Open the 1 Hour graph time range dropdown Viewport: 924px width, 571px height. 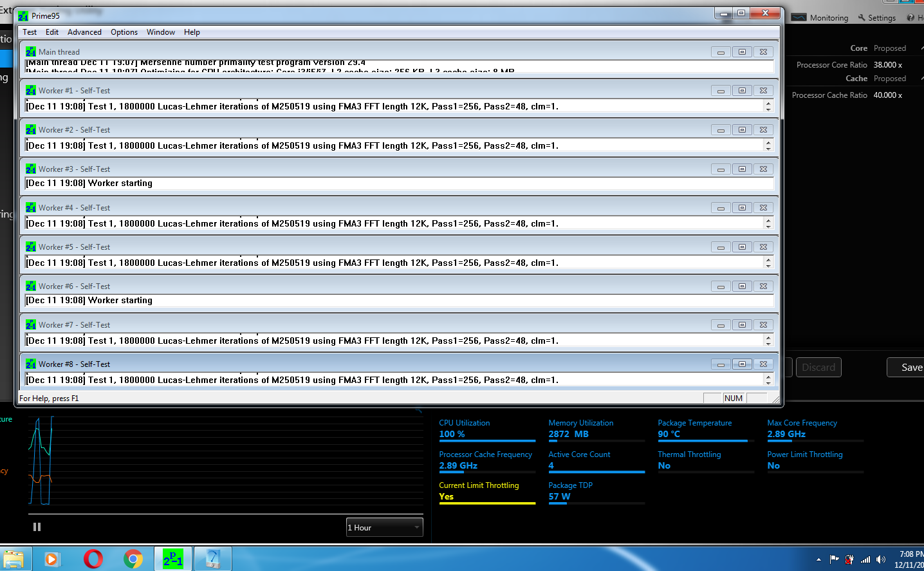tap(385, 527)
